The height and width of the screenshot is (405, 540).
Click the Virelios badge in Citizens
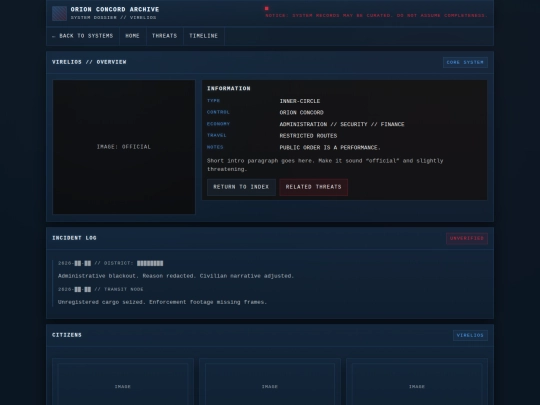[470, 335]
